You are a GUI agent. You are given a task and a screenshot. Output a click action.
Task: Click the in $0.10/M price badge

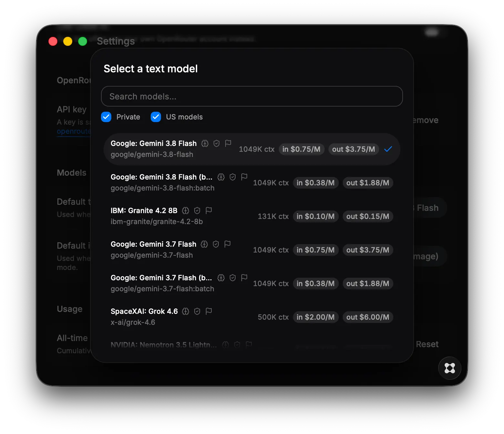click(x=316, y=216)
